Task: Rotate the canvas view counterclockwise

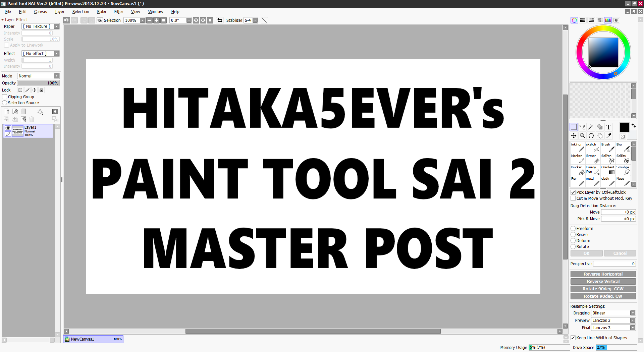Action: click(196, 20)
